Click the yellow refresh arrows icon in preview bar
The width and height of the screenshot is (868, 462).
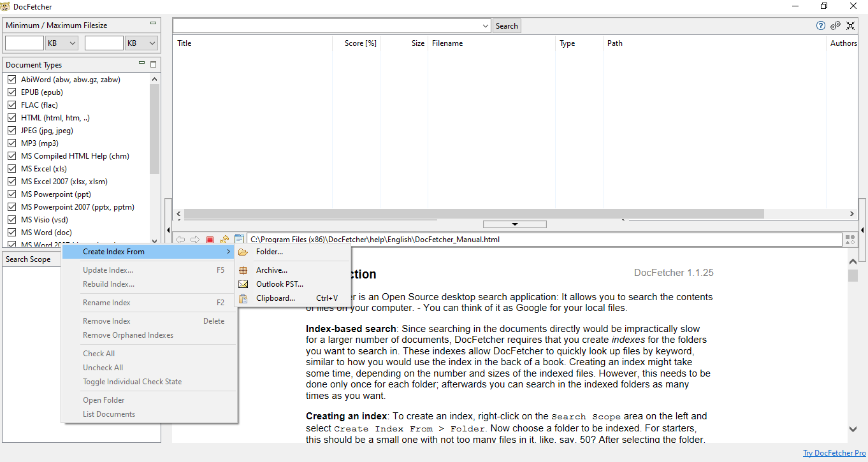pyautogui.click(x=224, y=240)
